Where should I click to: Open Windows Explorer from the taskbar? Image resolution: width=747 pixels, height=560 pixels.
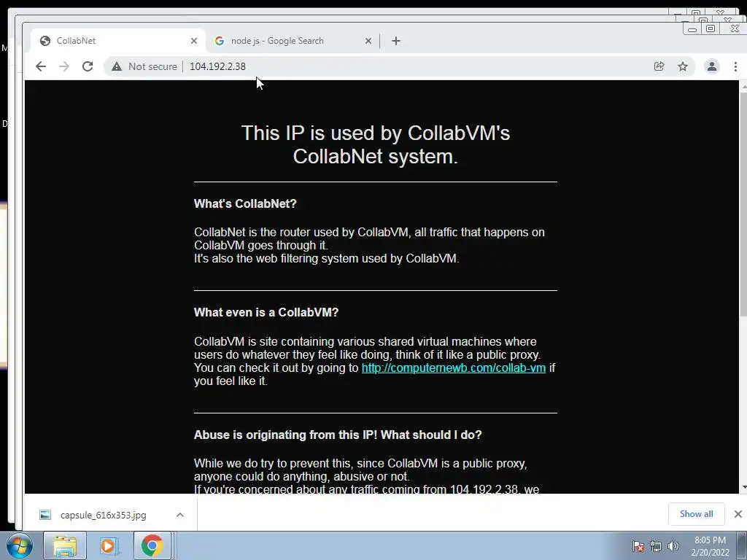[x=65, y=545]
